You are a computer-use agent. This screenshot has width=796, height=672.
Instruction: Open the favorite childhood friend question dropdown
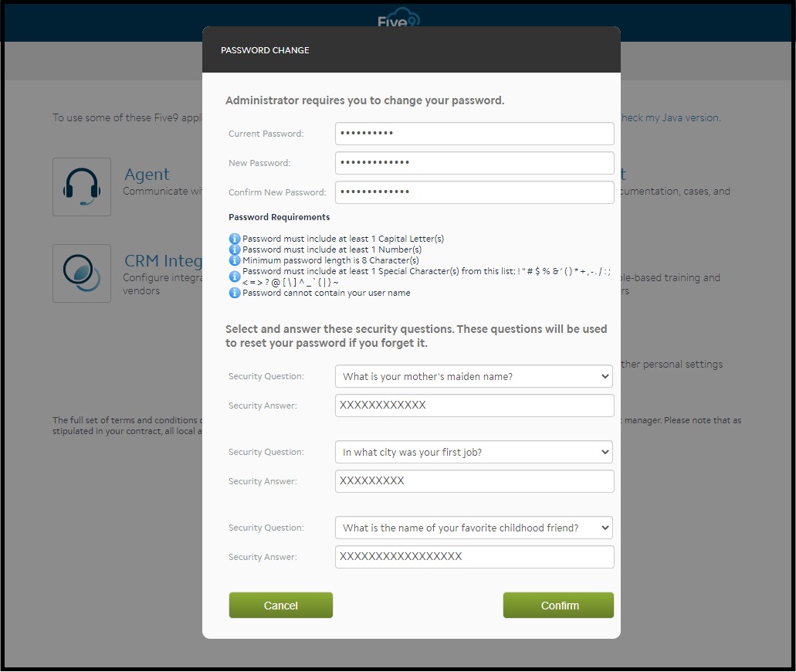pyautogui.click(x=473, y=528)
